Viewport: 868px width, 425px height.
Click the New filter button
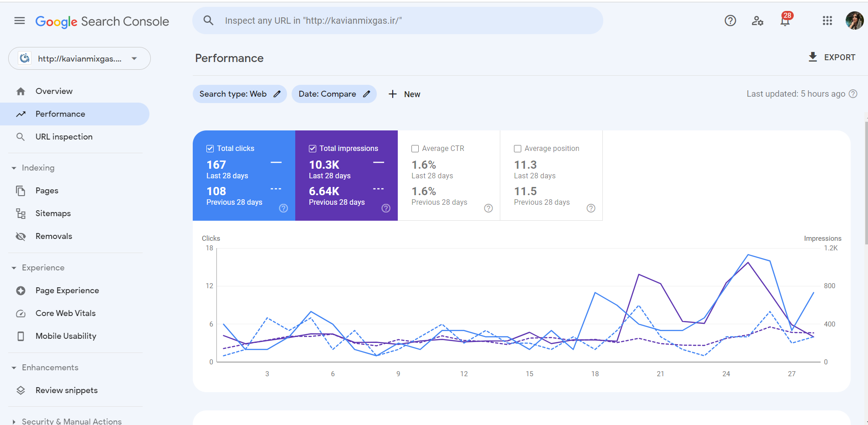tap(404, 94)
